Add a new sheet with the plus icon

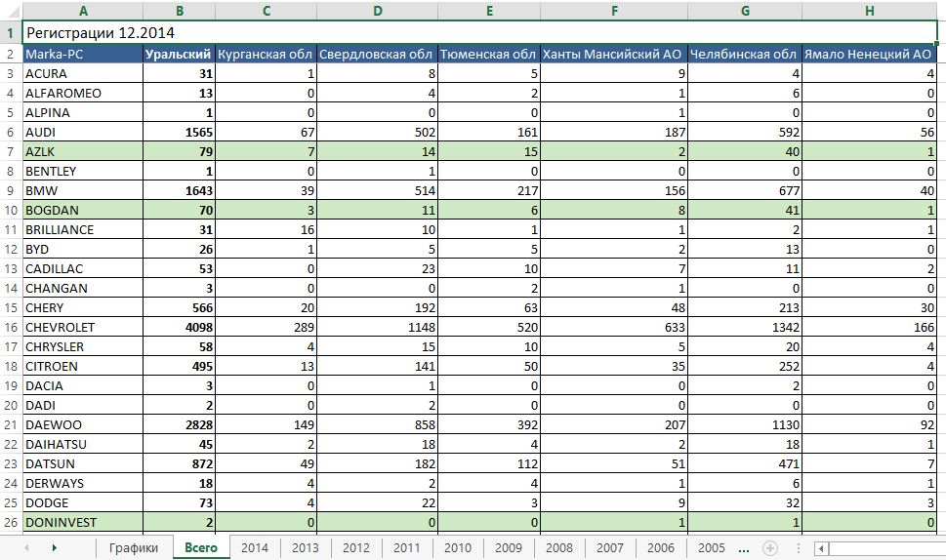point(770,548)
